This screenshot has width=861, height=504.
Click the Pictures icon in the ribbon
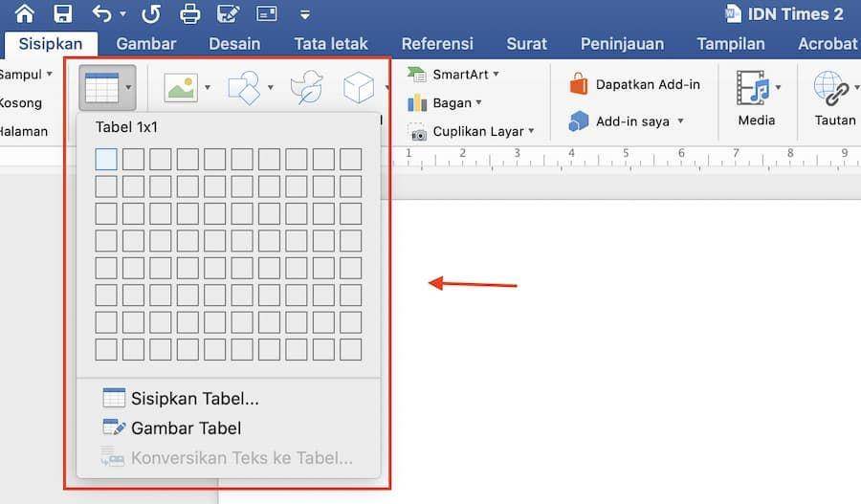coord(181,87)
